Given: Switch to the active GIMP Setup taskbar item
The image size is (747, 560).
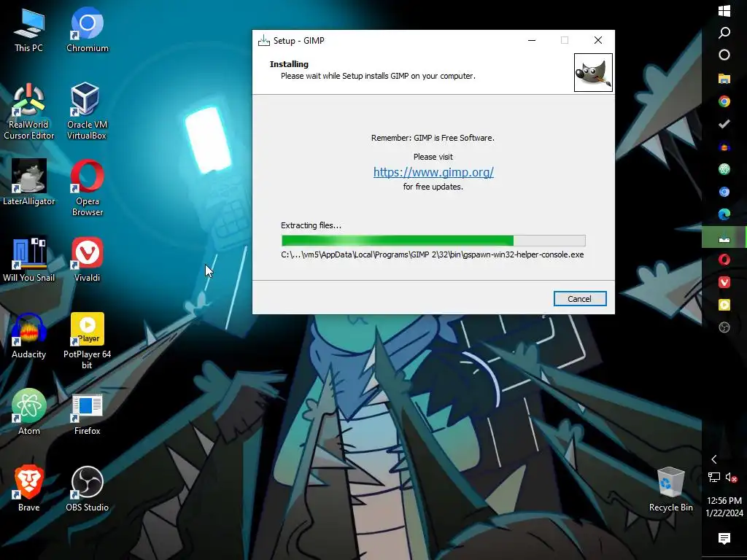Looking at the screenshot, I should point(724,237).
